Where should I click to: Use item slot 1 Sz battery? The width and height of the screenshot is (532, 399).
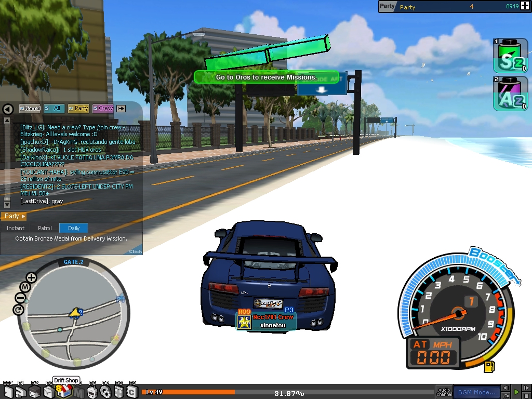[510, 56]
